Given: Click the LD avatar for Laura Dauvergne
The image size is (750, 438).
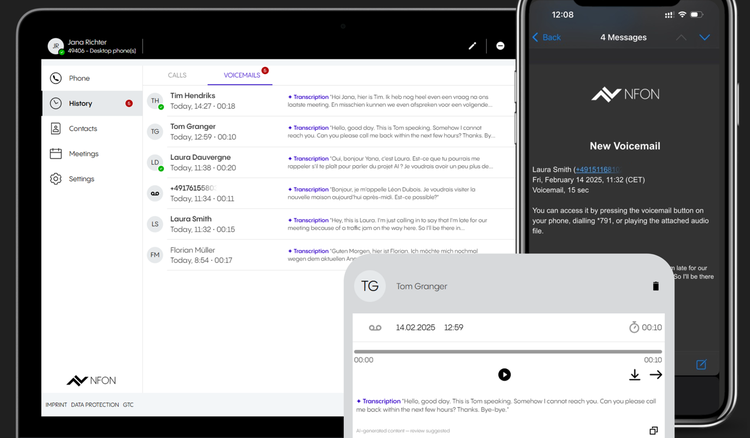Looking at the screenshot, I should (x=155, y=163).
